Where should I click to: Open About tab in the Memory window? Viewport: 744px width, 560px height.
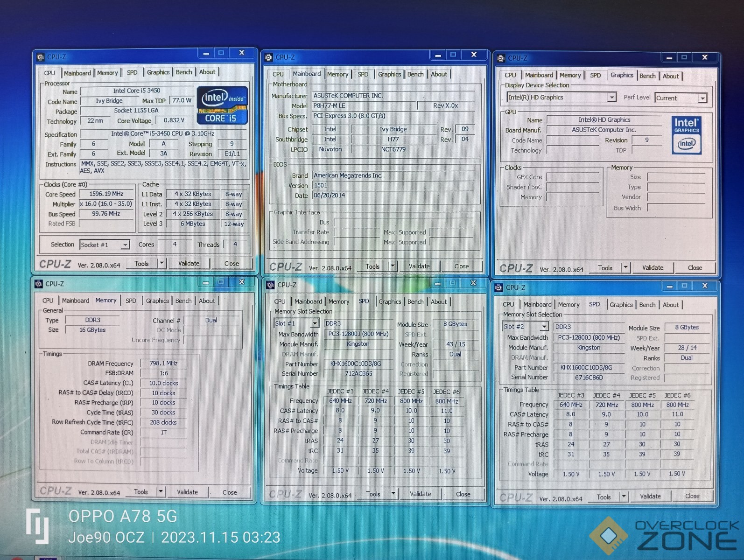pyautogui.click(x=207, y=301)
